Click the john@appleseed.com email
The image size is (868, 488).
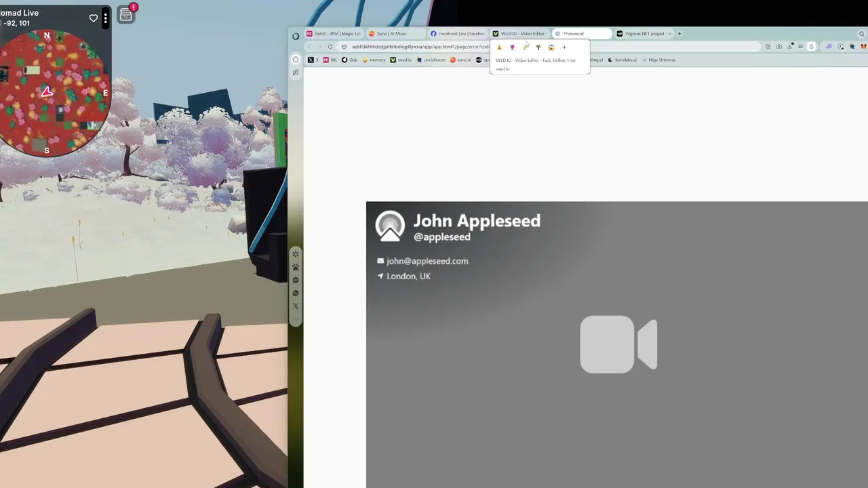(x=427, y=261)
